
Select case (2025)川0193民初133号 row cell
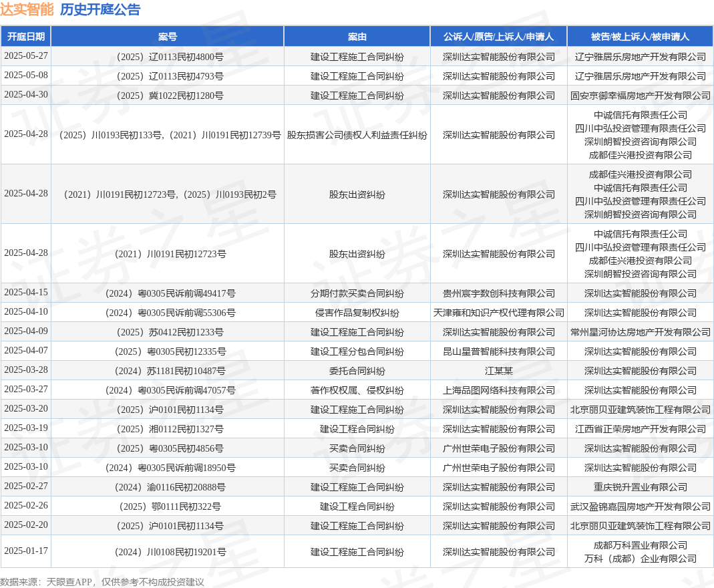(168, 135)
